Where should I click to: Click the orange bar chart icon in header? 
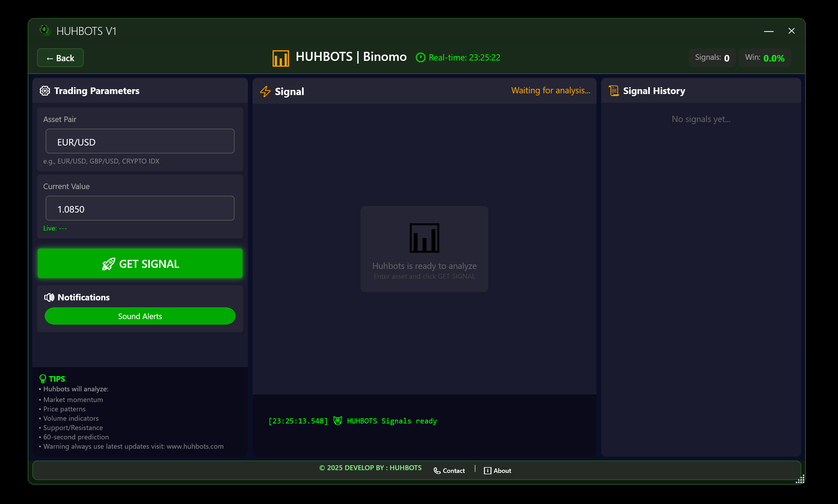coord(280,58)
